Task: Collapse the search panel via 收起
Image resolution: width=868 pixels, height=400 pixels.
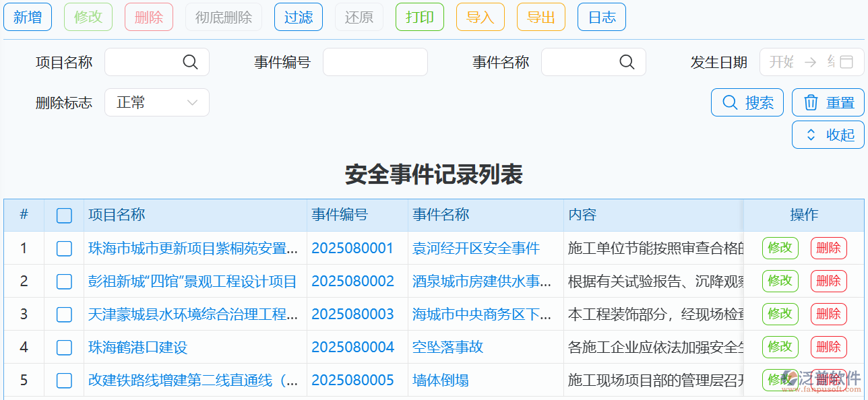Action: [828, 134]
